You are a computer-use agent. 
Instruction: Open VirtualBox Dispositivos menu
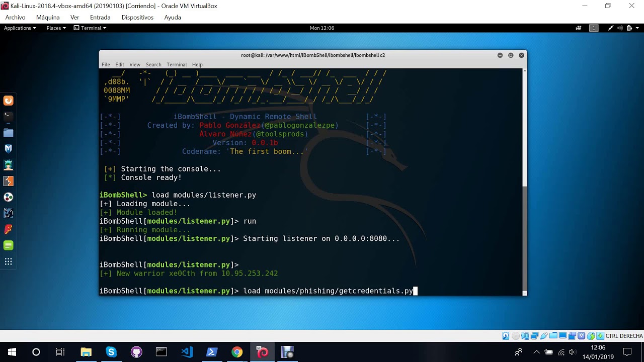click(137, 17)
